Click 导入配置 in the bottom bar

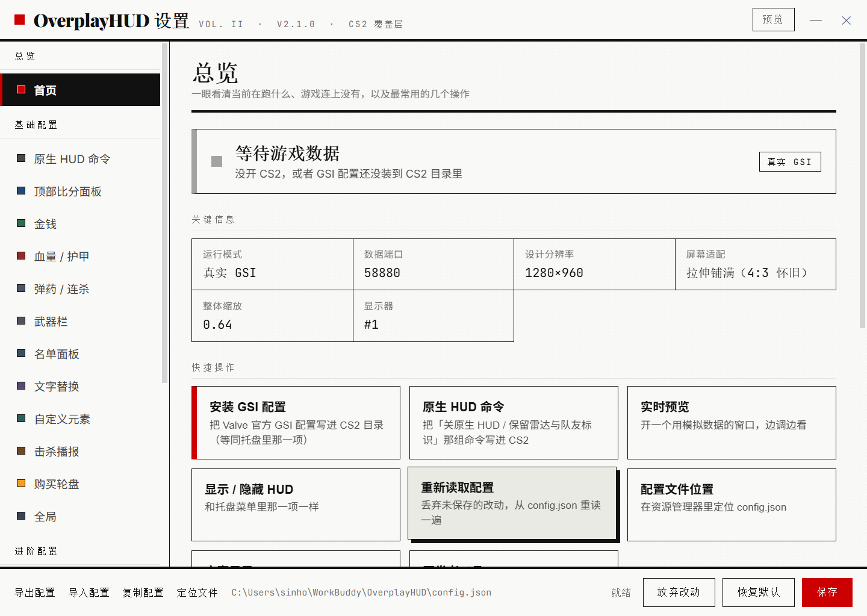coord(89,593)
